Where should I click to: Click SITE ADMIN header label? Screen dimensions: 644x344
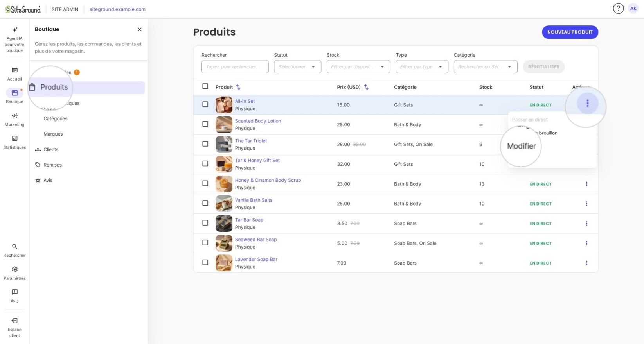pyautogui.click(x=65, y=9)
